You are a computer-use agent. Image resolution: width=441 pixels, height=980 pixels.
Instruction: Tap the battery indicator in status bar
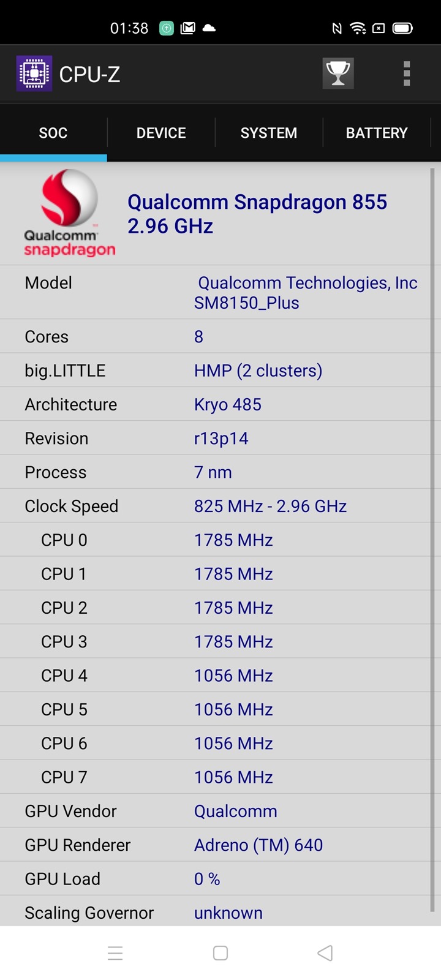pyautogui.click(x=402, y=28)
